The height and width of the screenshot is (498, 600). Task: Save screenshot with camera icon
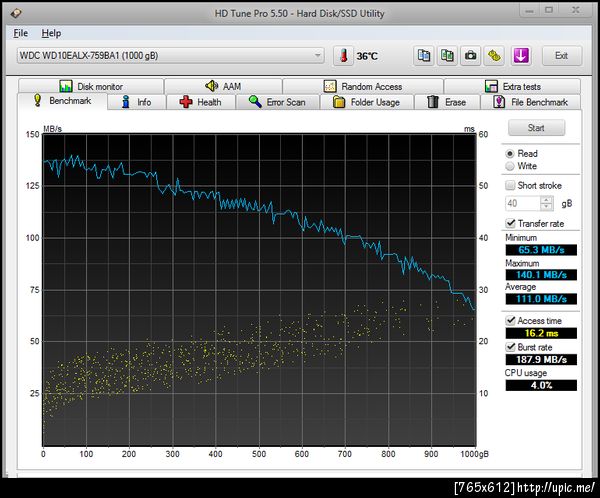point(470,56)
